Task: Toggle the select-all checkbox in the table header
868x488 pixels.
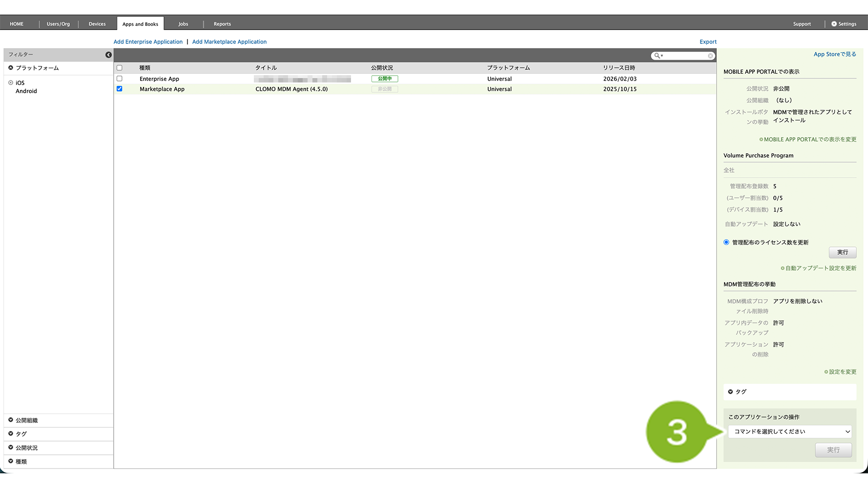Action: pos(120,68)
